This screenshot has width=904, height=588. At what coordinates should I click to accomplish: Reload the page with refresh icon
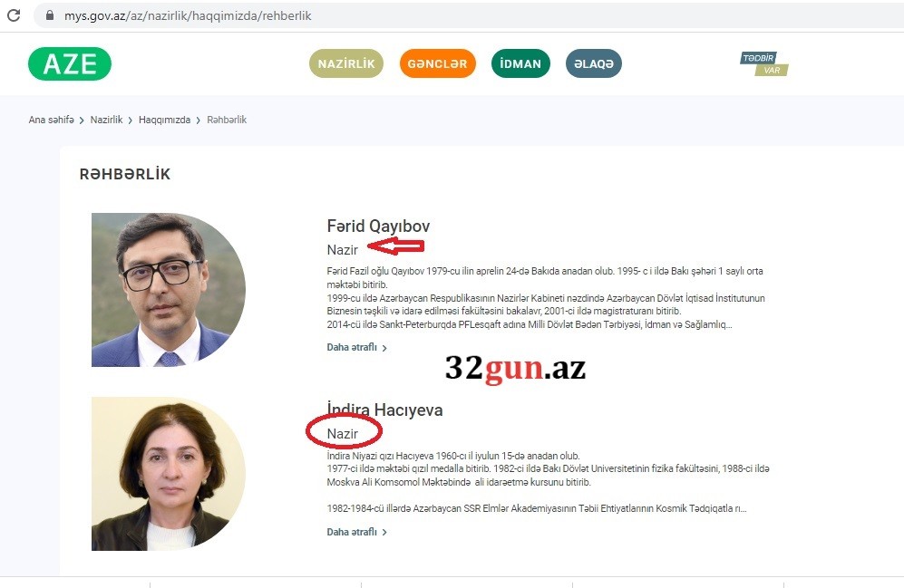point(14,15)
